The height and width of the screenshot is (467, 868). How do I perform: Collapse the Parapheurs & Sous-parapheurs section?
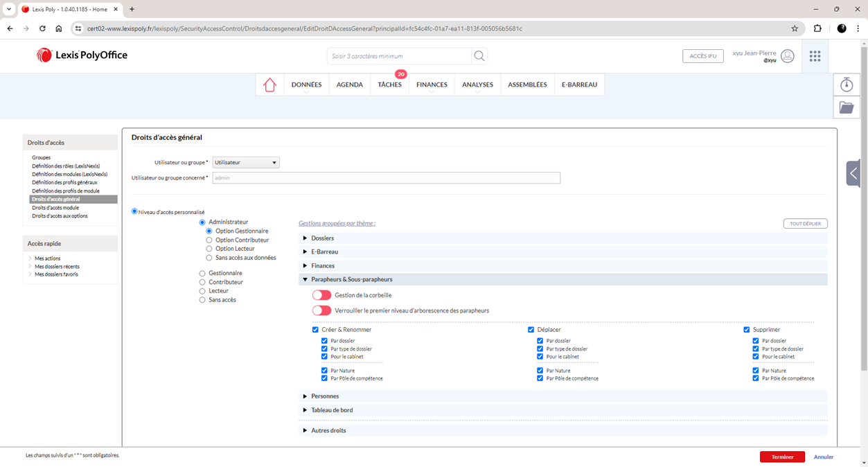click(563, 280)
